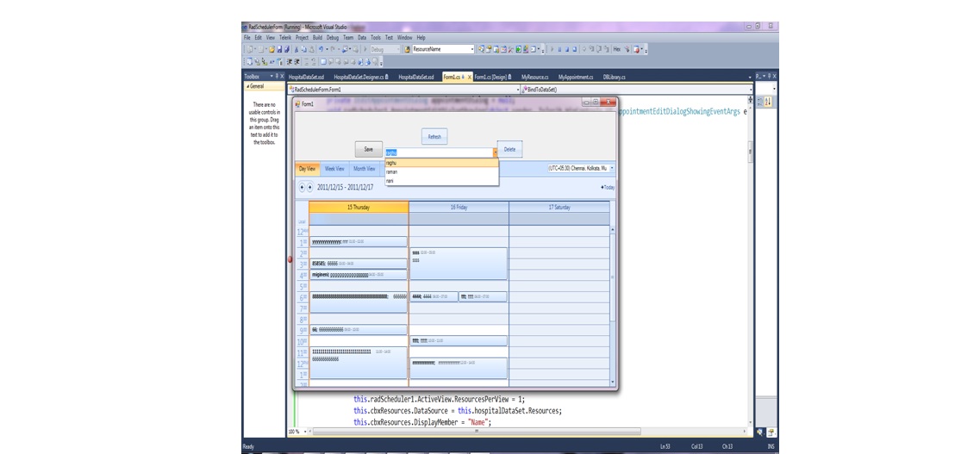Click the Open File toolbar icon

click(272, 49)
